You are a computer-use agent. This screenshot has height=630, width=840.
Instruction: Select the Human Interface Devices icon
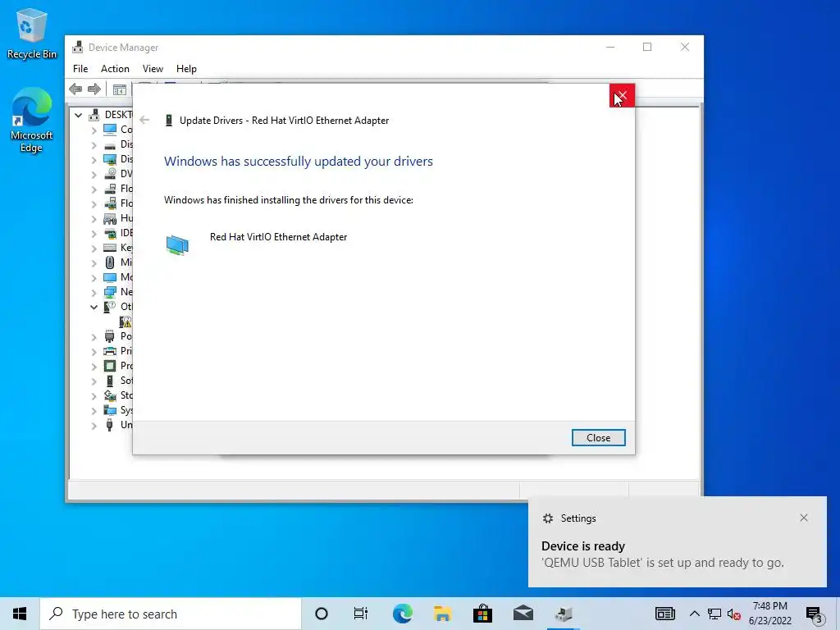[x=110, y=218]
